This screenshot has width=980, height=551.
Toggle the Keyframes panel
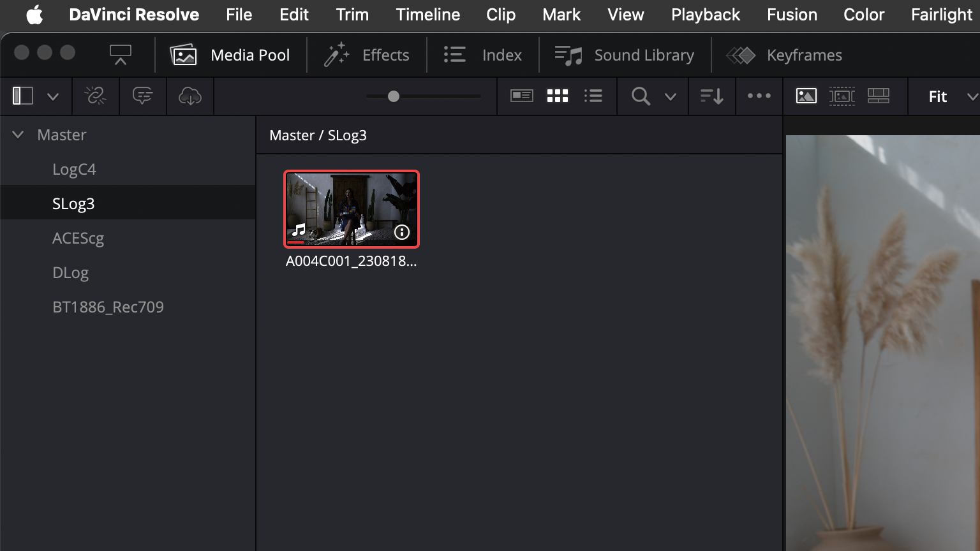point(784,55)
